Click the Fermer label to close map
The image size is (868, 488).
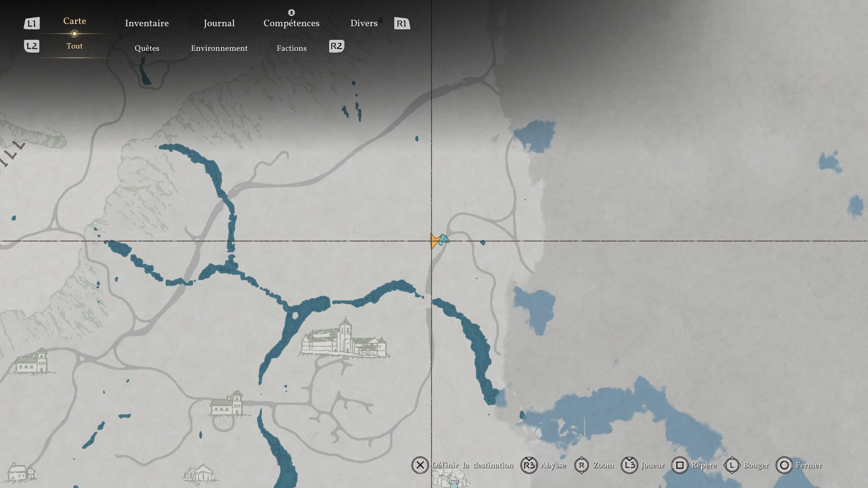(809, 465)
